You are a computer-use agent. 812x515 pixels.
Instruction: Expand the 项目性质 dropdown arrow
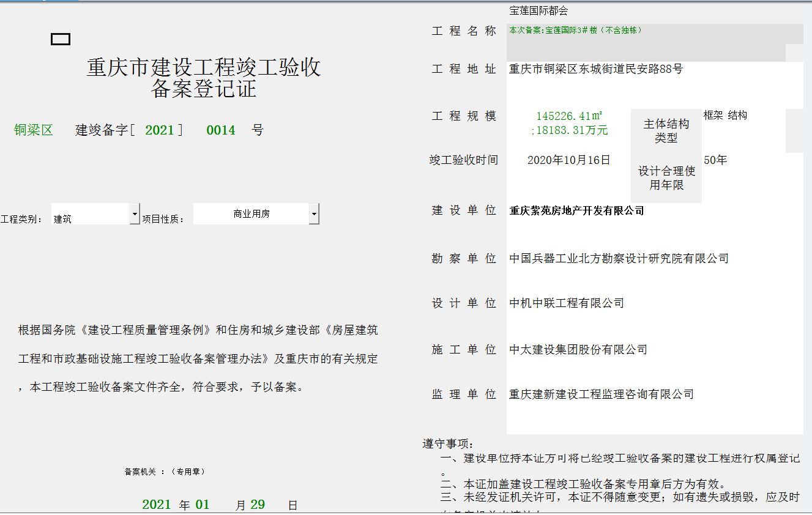coord(314,214)
